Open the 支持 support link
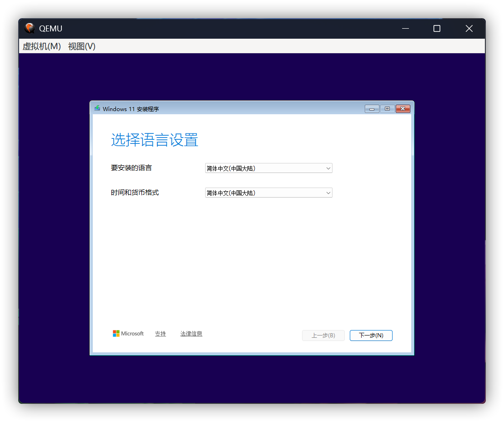The image size is (504, 422). 160,333
